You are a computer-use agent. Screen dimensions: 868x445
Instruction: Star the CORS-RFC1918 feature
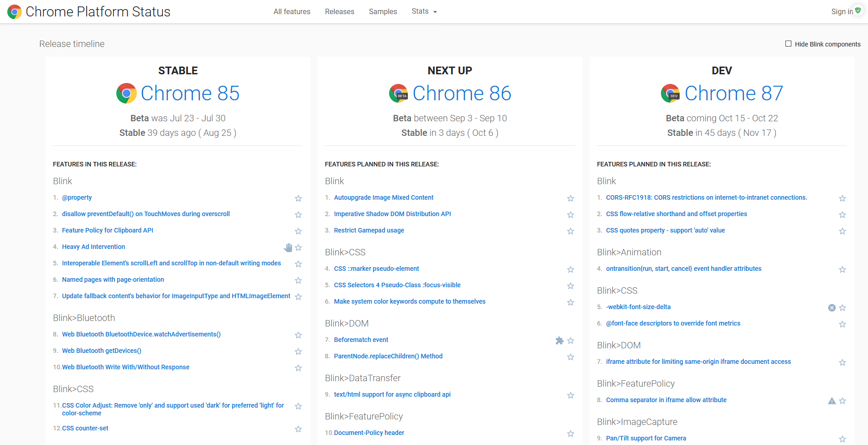pos(842,198)
